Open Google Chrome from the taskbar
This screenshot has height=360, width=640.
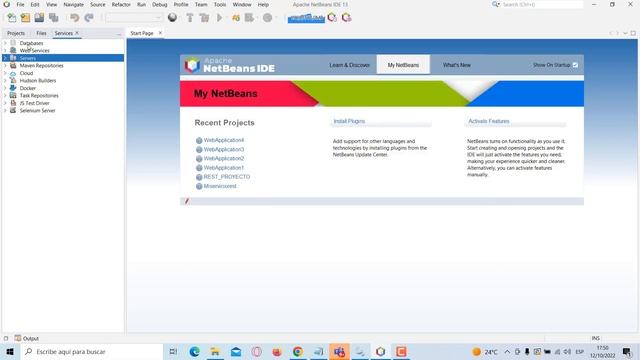(298, 351)
